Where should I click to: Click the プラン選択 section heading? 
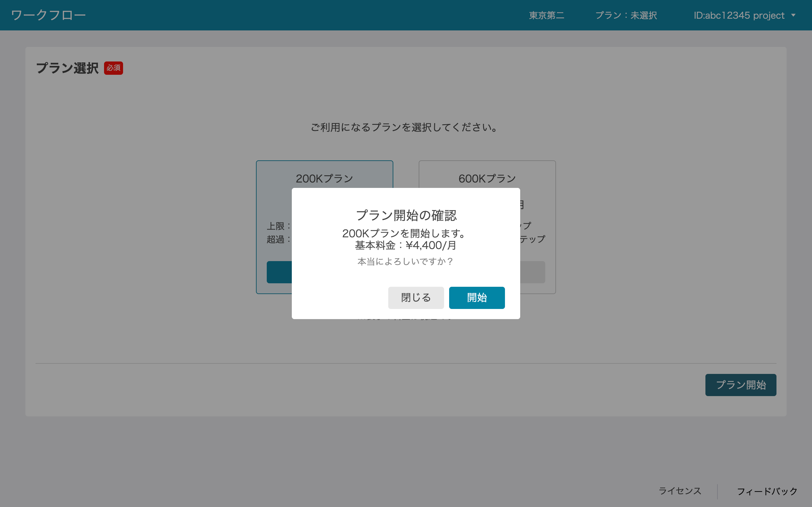[67, 68]
